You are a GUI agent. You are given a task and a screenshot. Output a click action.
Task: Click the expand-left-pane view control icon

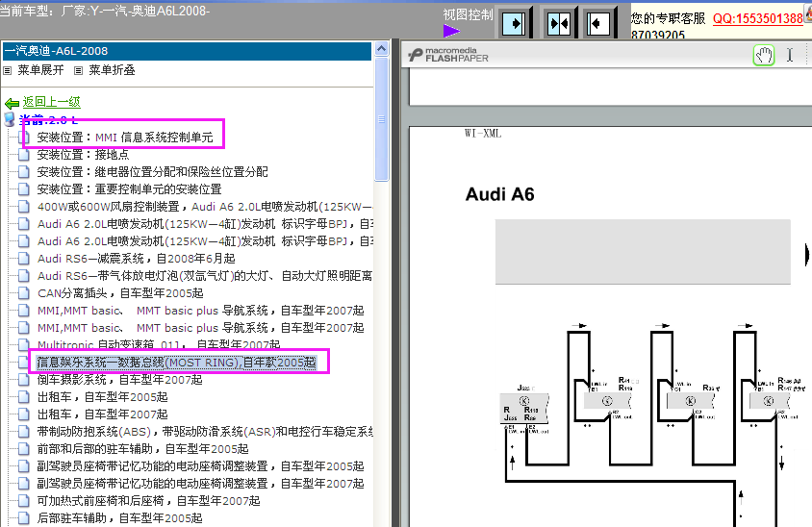click(517, 21)
